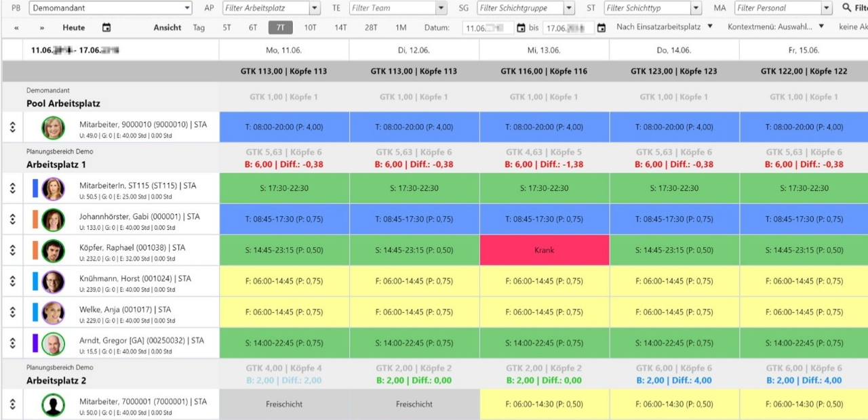This screenshot has height=420, width=868.
Task: Toggle row arrows for MitarbeiterIn ST115
Action: [x=12, y=188]
